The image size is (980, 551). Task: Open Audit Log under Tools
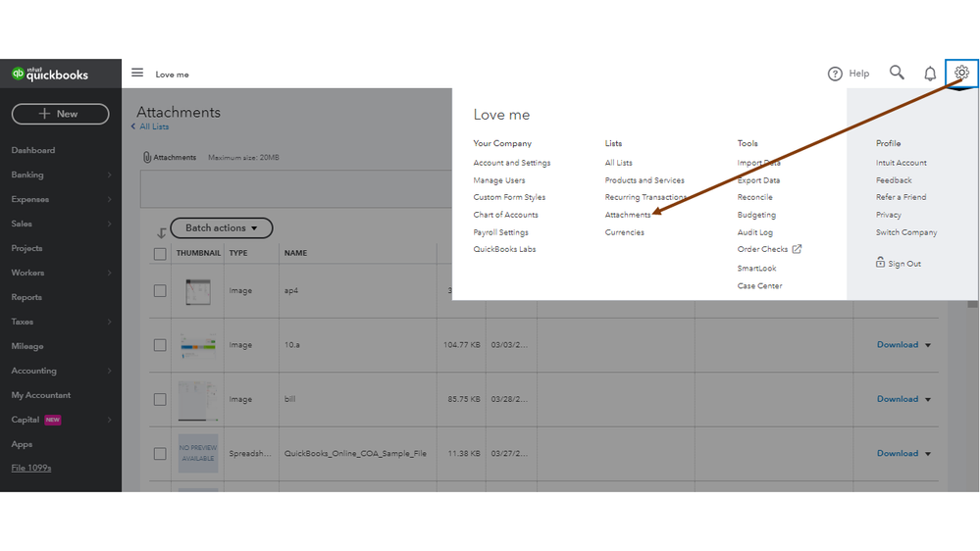[754, 231]
